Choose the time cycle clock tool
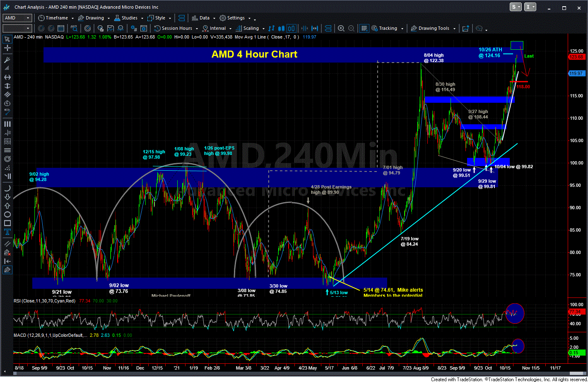 coord(7,104)
